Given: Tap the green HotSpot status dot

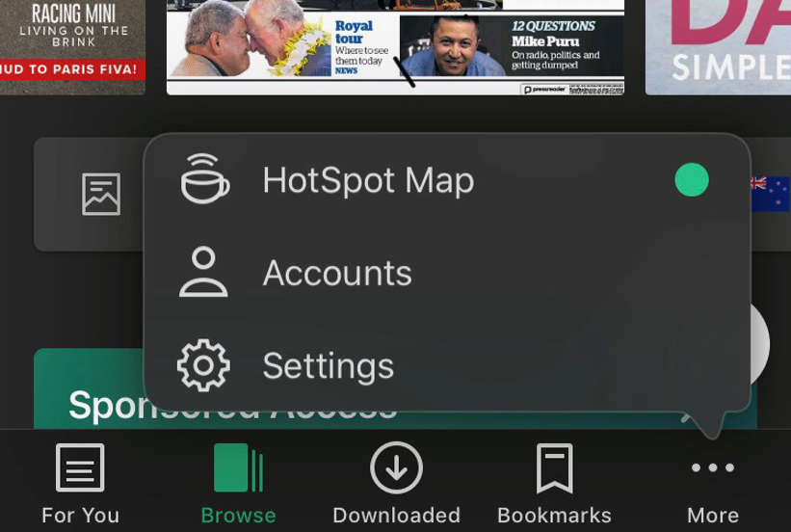Looking at the screenshot, I should [692, 179].
